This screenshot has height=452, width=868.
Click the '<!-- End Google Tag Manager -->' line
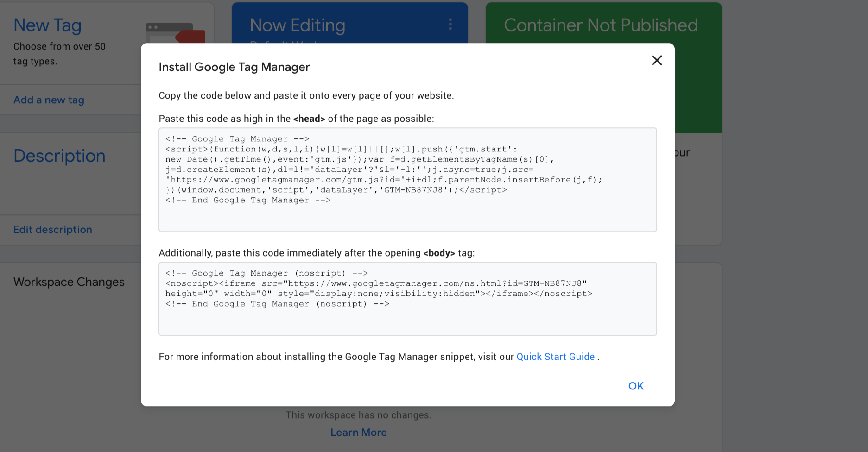point(248,200)
